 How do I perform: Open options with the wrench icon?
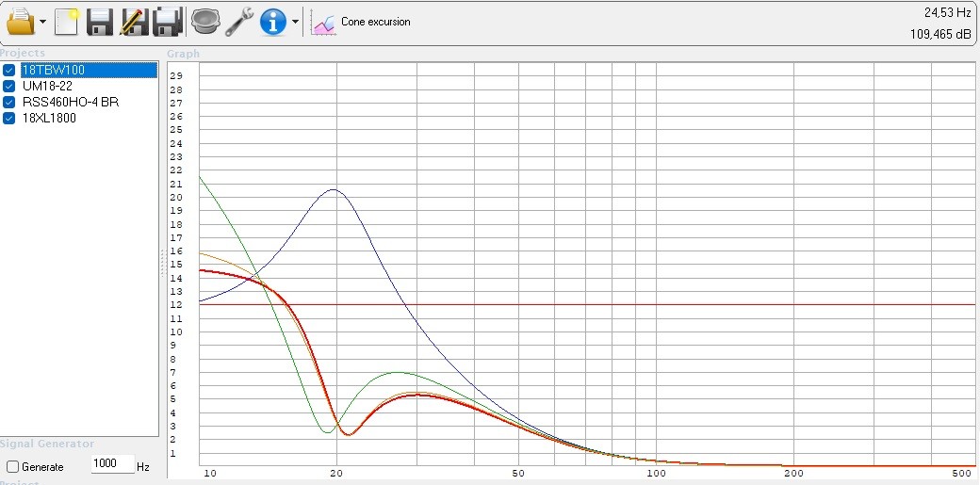tap(239, 22)
